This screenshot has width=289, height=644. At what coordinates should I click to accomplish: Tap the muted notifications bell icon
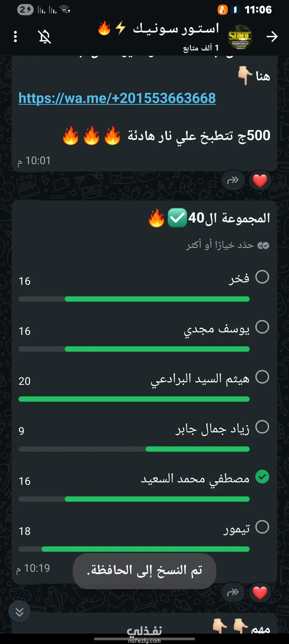[45, 37]
